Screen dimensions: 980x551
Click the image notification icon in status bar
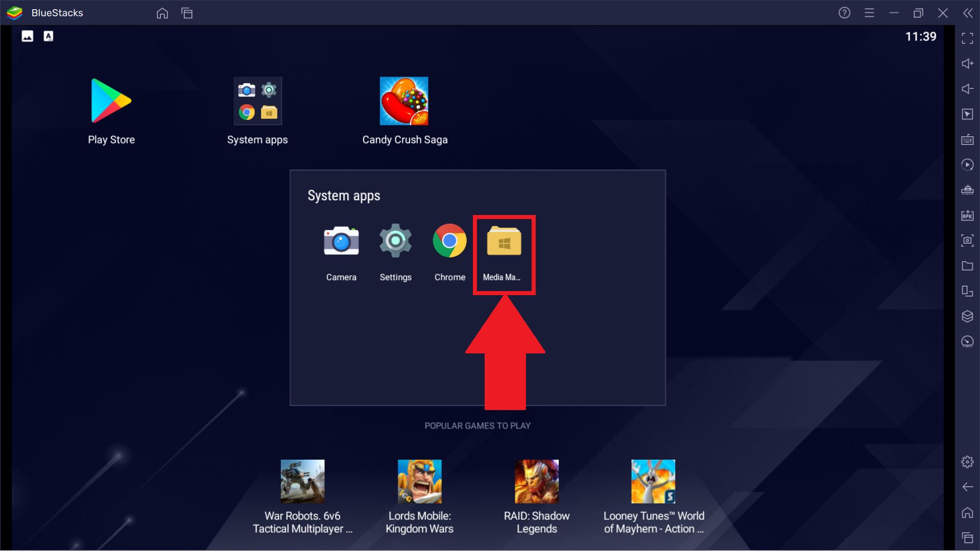[28, 36]
